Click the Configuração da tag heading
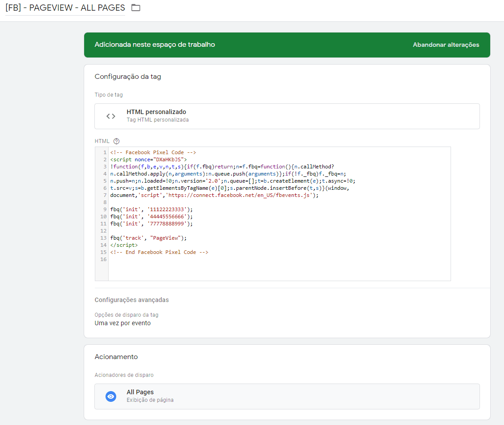 click(128, 77)
